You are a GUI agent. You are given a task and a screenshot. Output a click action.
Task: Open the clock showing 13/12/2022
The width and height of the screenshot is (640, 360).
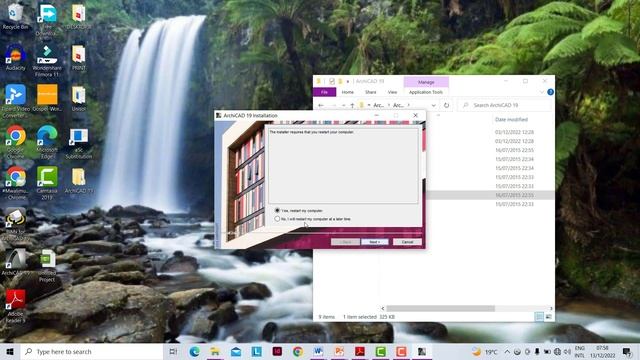coord(602,351)
